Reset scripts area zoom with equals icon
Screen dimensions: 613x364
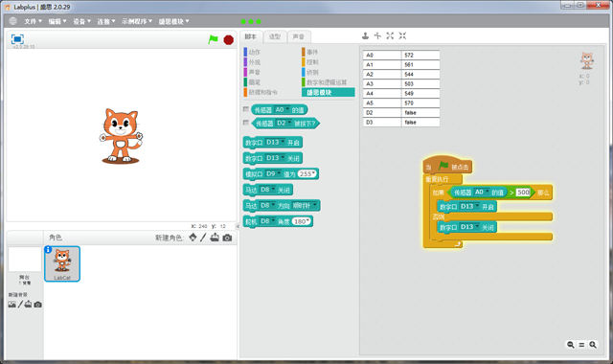581,345
